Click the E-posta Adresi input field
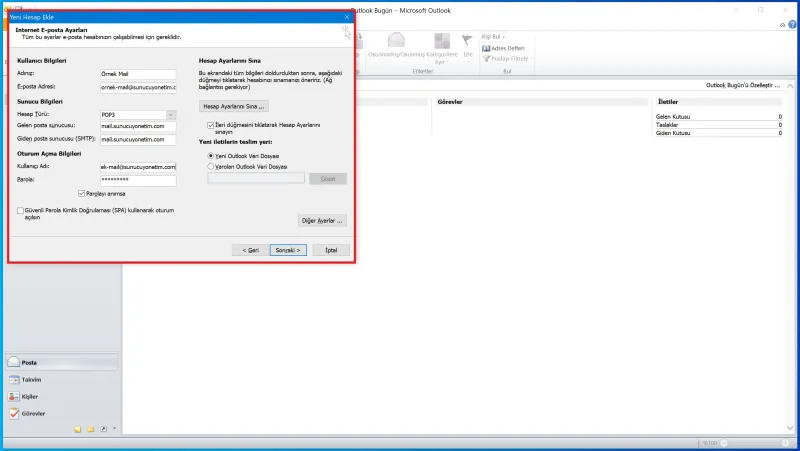The width and height of the screenshot is (800, 451). (138, 87)
